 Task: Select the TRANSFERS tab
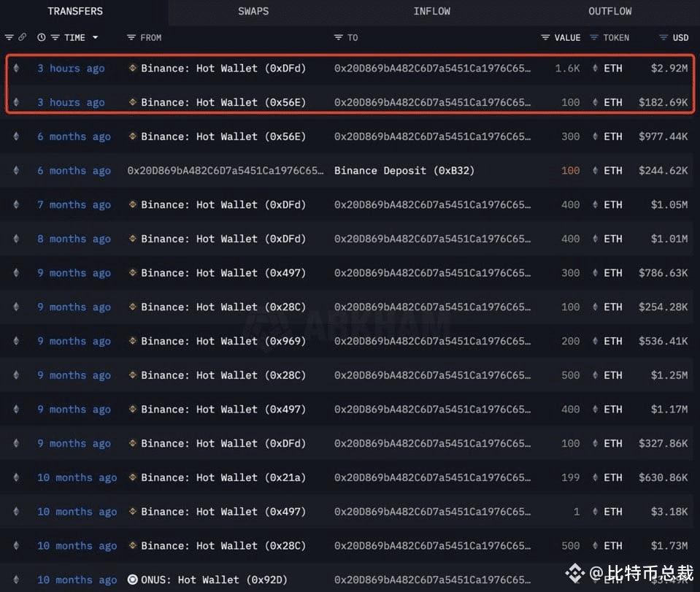coord(75,11)
